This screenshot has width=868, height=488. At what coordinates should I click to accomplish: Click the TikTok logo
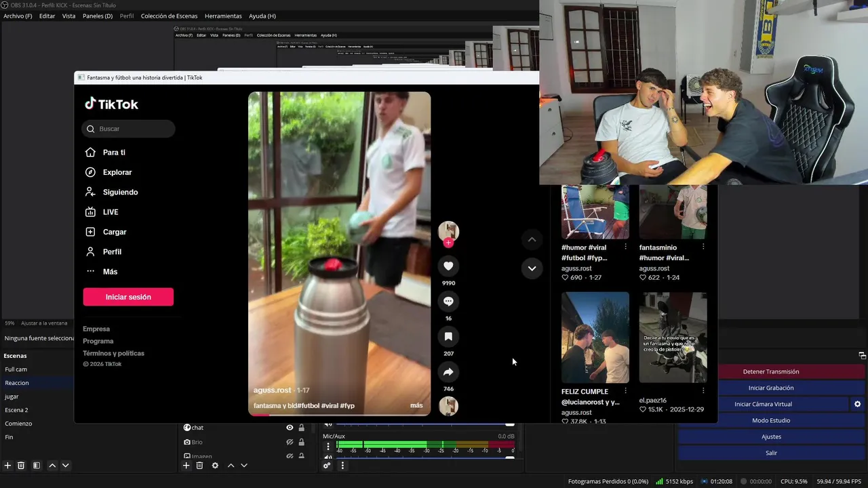[x=111, y=104]
